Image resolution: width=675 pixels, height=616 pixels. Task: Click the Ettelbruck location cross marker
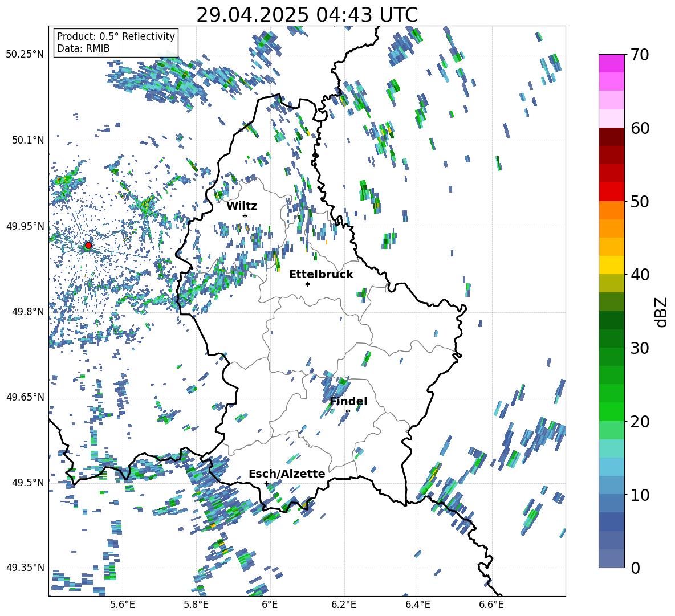pyautogui.click(x=307, y=284)
